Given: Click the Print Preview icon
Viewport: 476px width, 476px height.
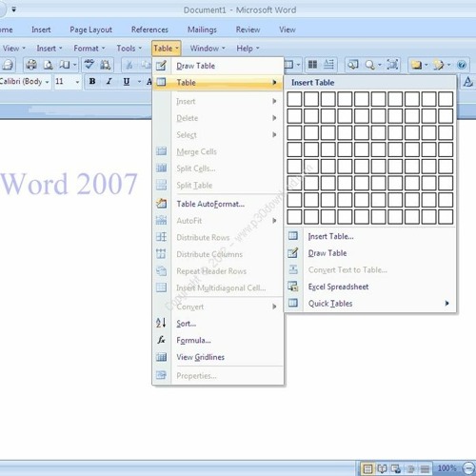Looking at the screenshot, I should click(48, 65).
